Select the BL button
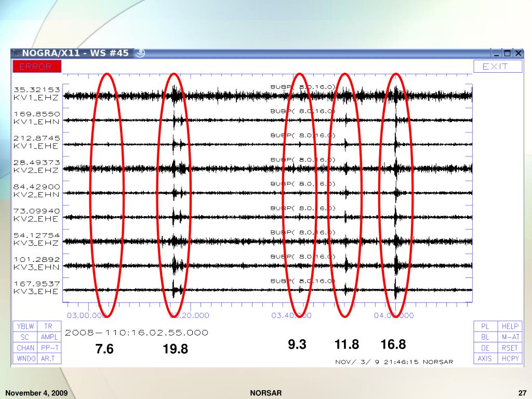Image resolution: width=532 pixels, height=399 pixels. tap(486, 337)
